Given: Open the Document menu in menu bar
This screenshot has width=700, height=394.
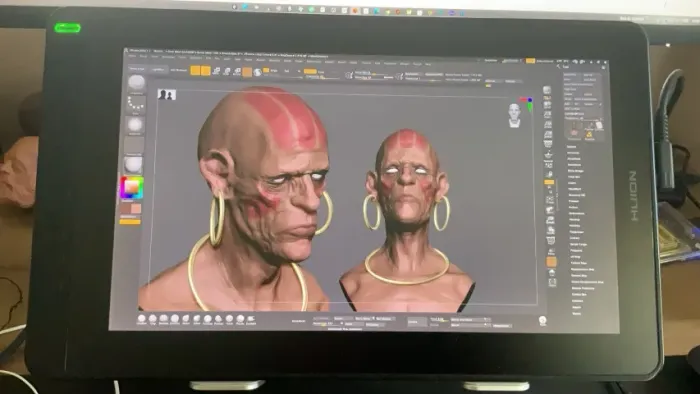Looking at the screenshot, I should 168,57.
